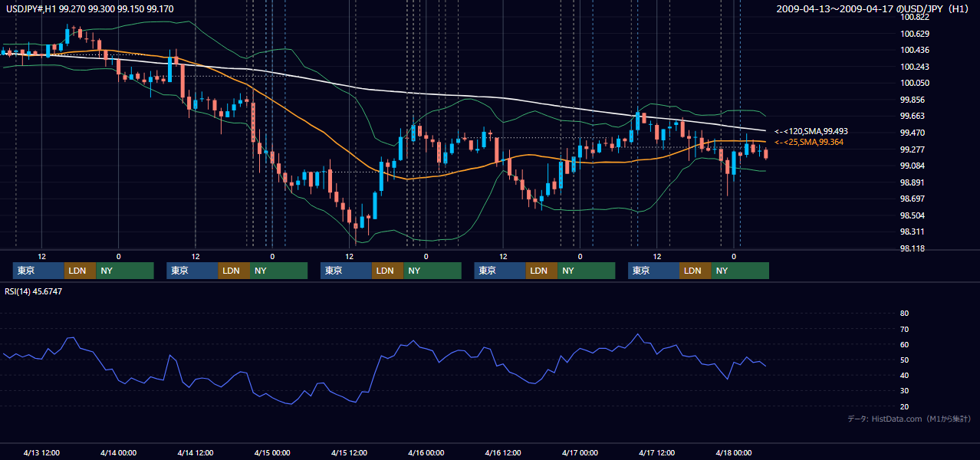Click the NY session block ending near 4/14 00:00

pos(125,271)
